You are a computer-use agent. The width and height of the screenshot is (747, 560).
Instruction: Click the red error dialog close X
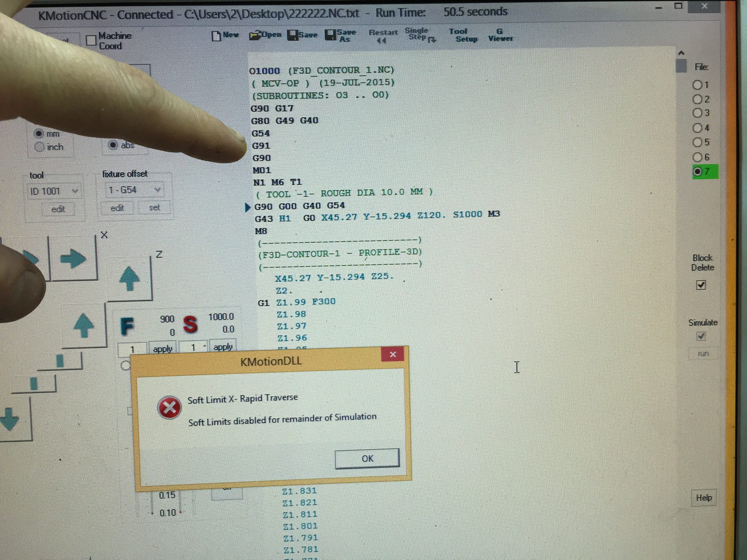tap(392, 354)
